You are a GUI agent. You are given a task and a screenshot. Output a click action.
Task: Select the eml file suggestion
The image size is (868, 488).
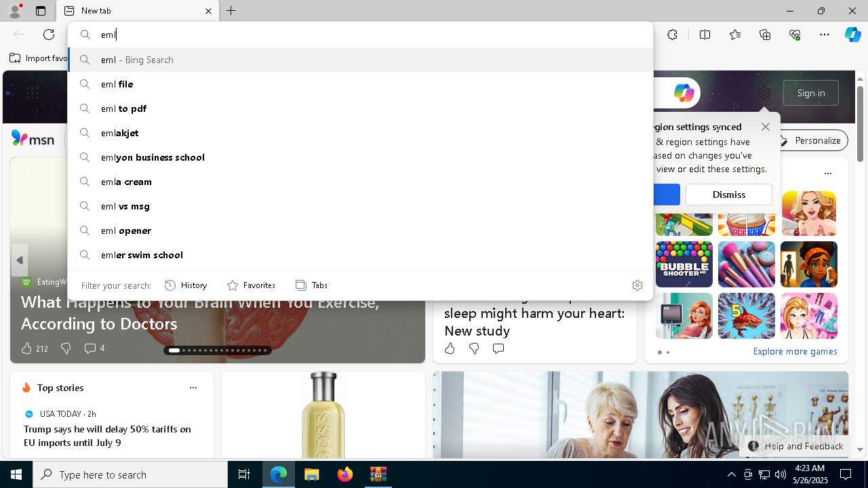coord(360,84)
